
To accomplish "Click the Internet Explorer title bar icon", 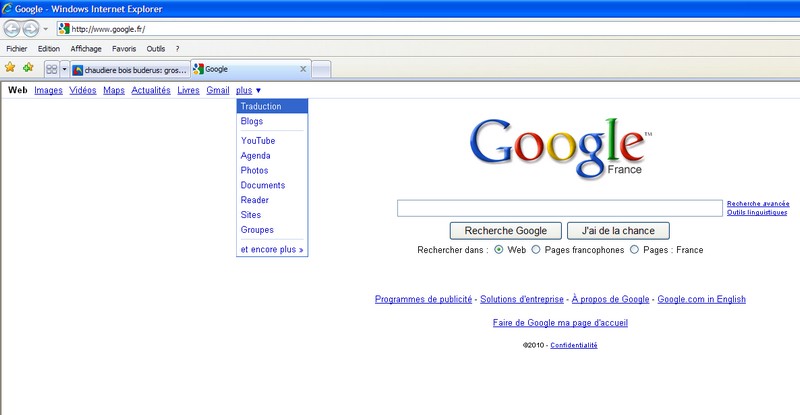I will [7, 9].
